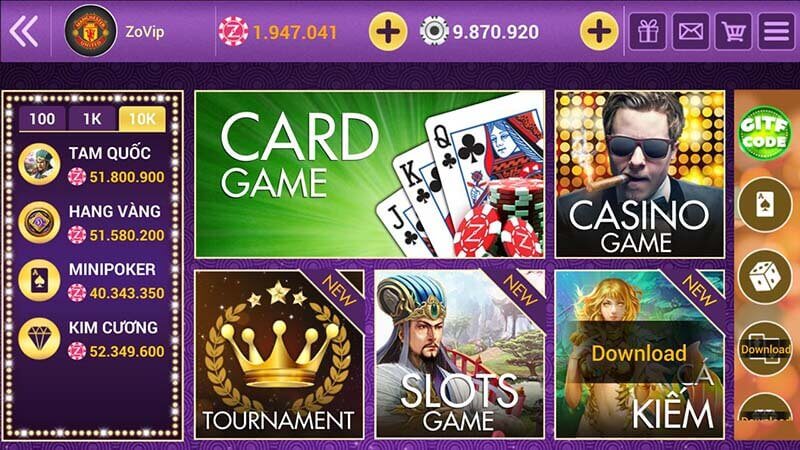Click the green Gift Code badge
The height and width of the screenshot is (450, 800).
coord(764,133)
